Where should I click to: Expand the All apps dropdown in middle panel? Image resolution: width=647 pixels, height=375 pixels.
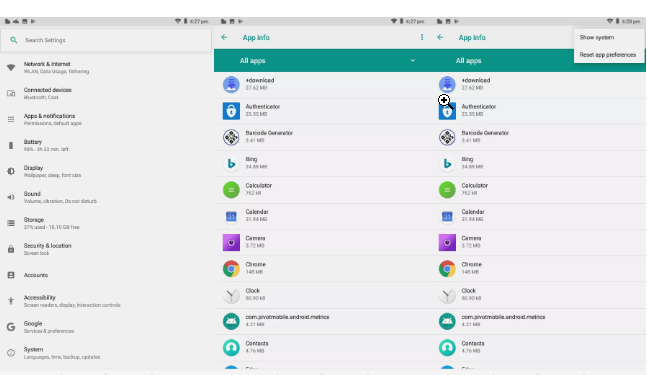[413, 61]
